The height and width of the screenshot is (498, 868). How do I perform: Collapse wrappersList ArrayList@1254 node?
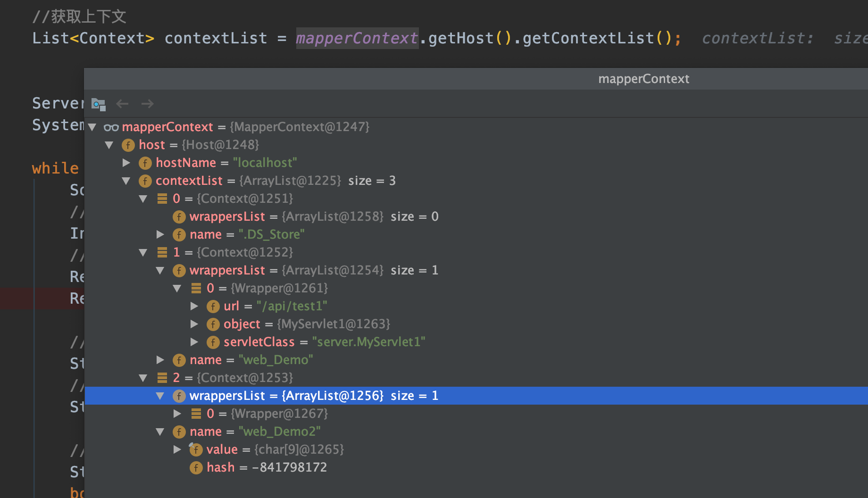(x=160, y=270)
